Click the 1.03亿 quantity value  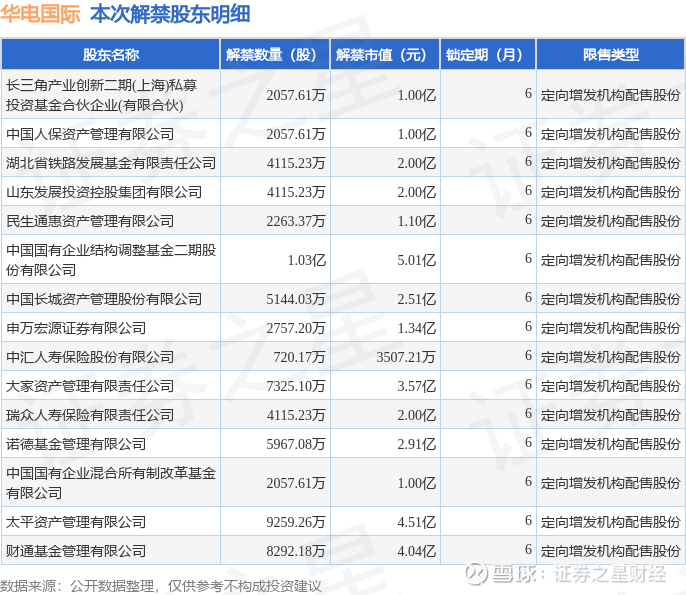coord(307,260)
